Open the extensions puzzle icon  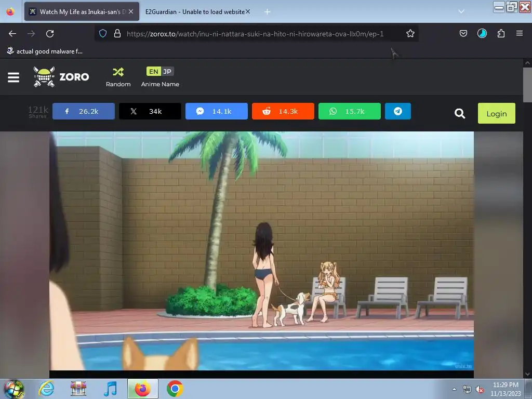501,33
